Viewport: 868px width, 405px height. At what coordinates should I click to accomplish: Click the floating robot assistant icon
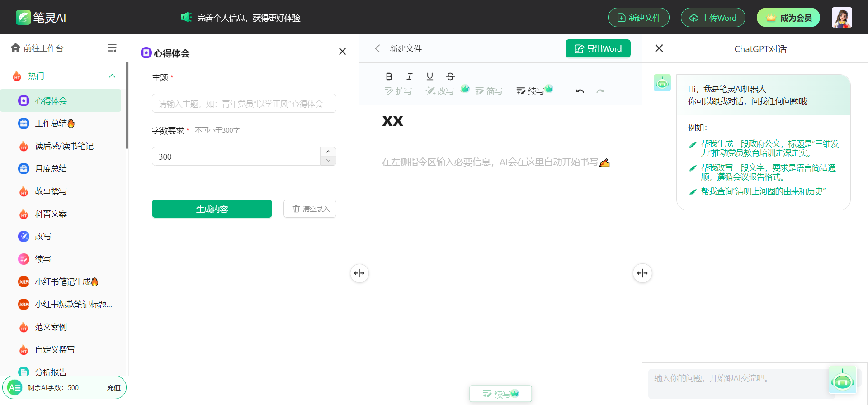(842, 380)
